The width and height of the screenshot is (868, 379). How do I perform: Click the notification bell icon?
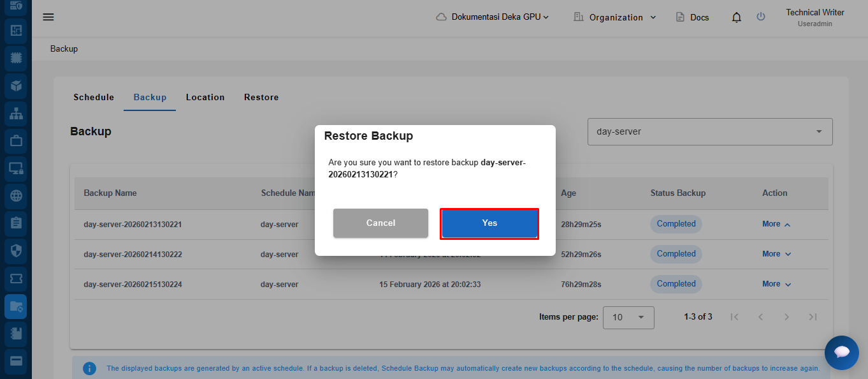point(737,17)
